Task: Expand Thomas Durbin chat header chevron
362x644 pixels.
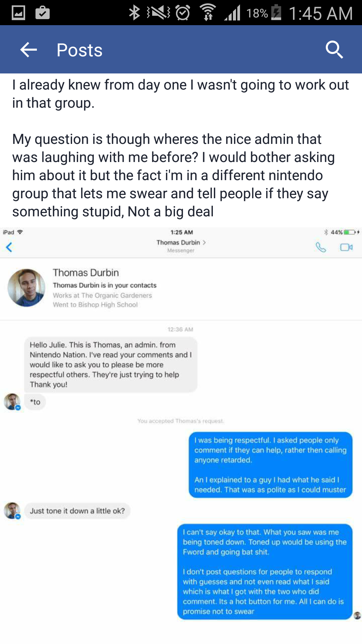Action: pyautogui.click(x=204, y=243)
